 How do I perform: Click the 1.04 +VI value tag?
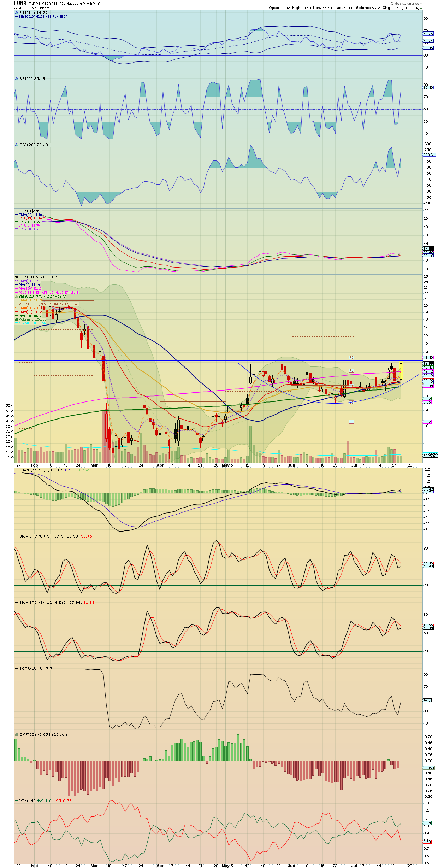pos(427,823)
